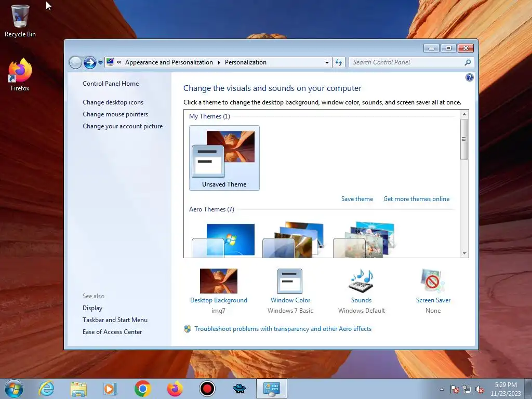
Task: Open Change your account picture link
Action: click(123, 126)
